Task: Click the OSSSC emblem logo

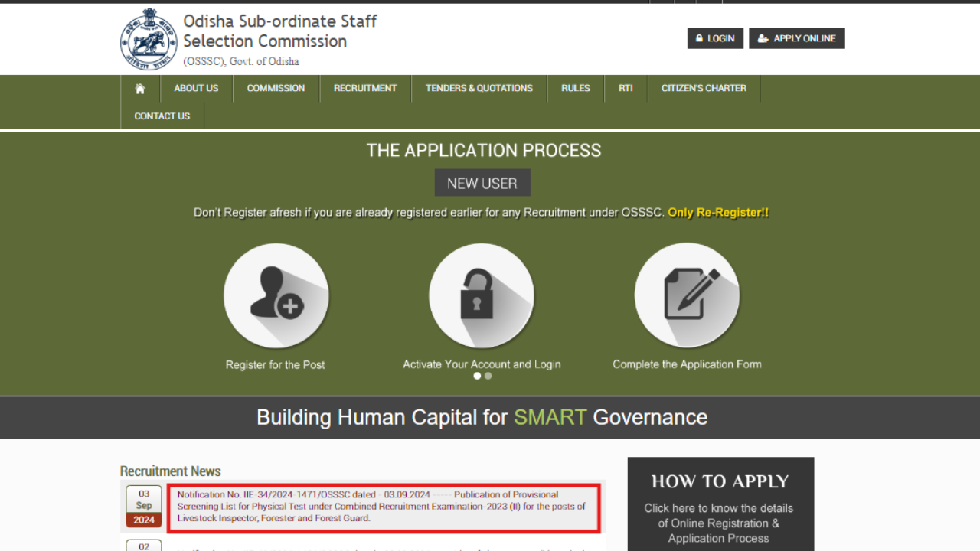Action: tap(149, 40)
